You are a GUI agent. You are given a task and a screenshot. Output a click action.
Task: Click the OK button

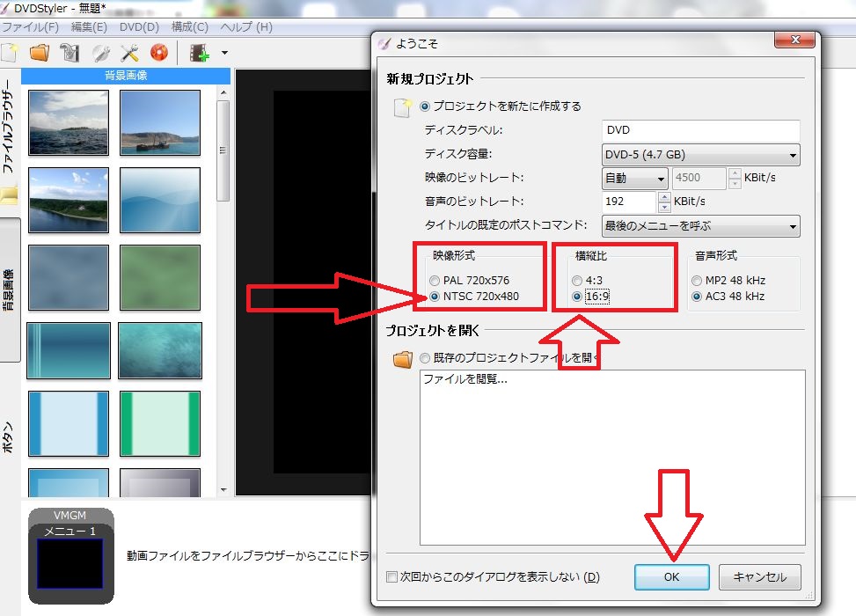(x=671, y=577)
